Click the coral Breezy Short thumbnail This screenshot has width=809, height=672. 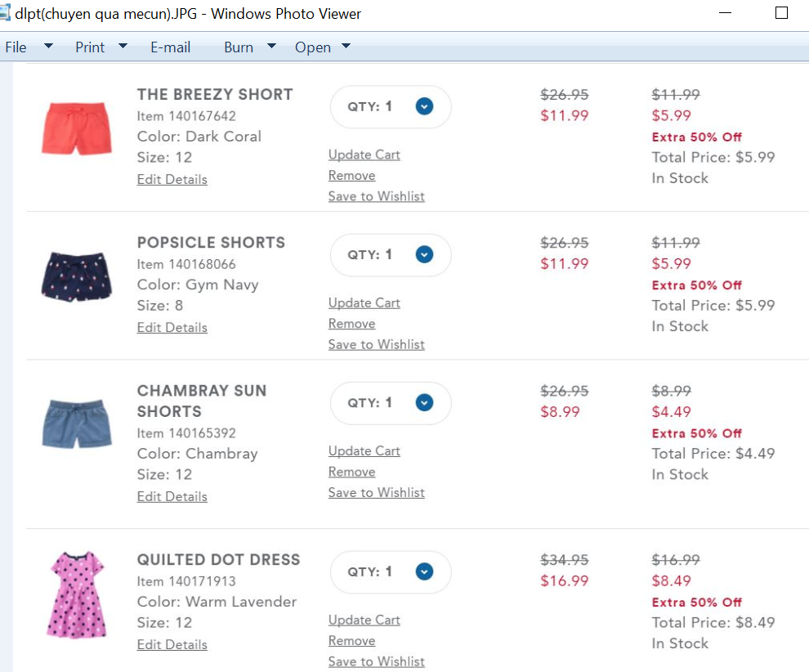point(76,128)
